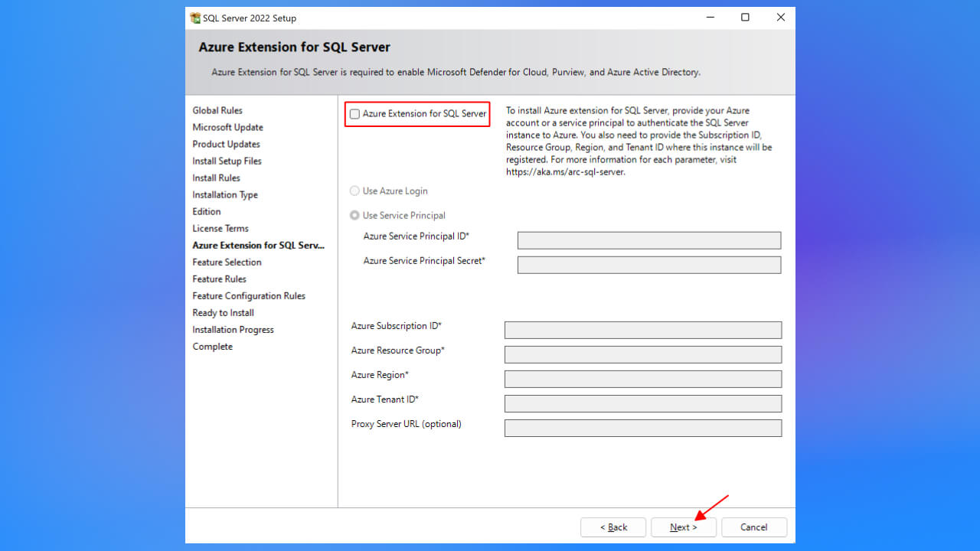This screenshot has width=980, height=551.
Task: Click the Azure Region field
Action: tap(643, 379)
